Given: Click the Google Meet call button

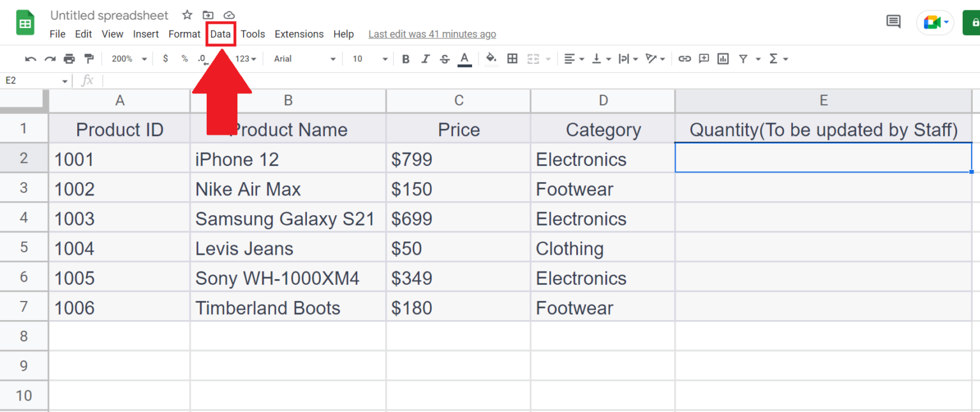Looking at the screenshot, I should [935, 22].
